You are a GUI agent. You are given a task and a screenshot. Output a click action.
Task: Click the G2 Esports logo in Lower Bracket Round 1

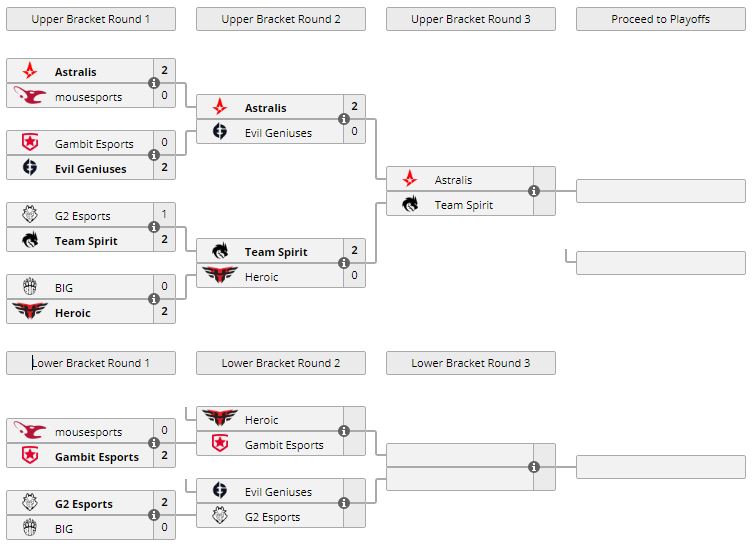(30, 503)
